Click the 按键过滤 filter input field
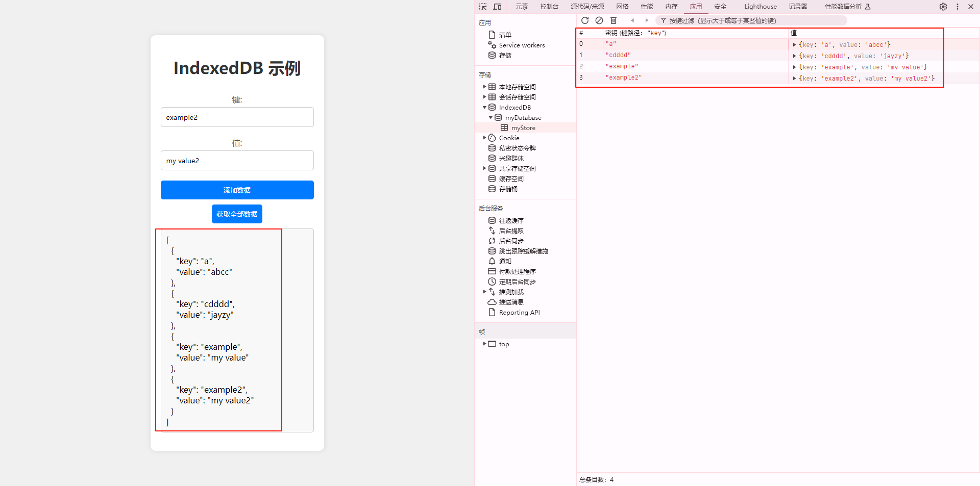 [x=740, y=20]
